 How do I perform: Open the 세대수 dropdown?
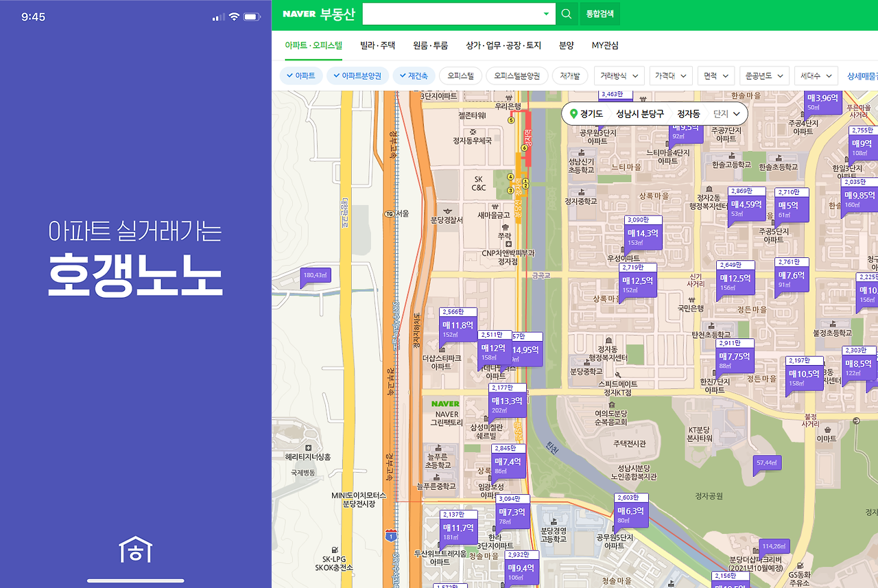point(816,75)
